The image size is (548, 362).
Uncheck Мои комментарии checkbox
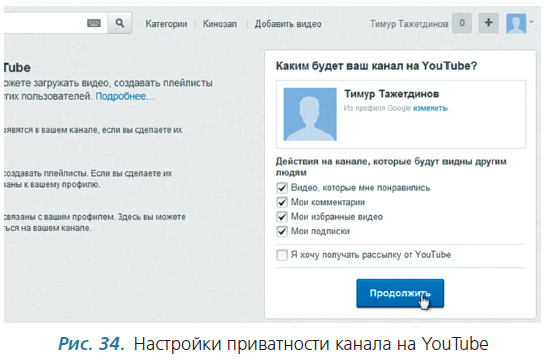coord(282,202)
